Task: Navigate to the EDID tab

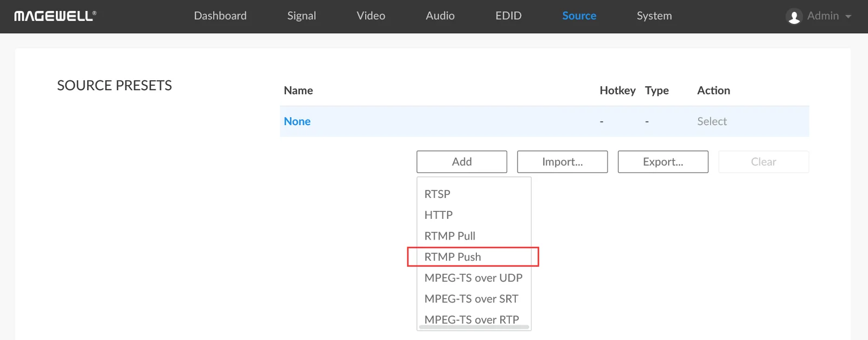Action: click(508, 16)
